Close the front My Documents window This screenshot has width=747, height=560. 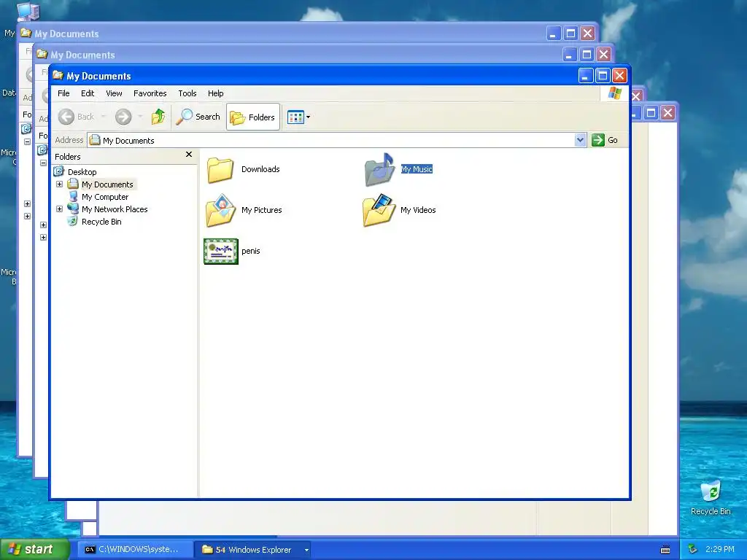click(x=619, y=75)
